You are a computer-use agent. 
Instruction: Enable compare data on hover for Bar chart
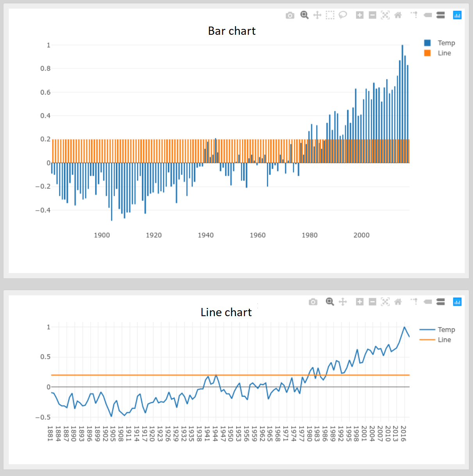tap(441, 15)
